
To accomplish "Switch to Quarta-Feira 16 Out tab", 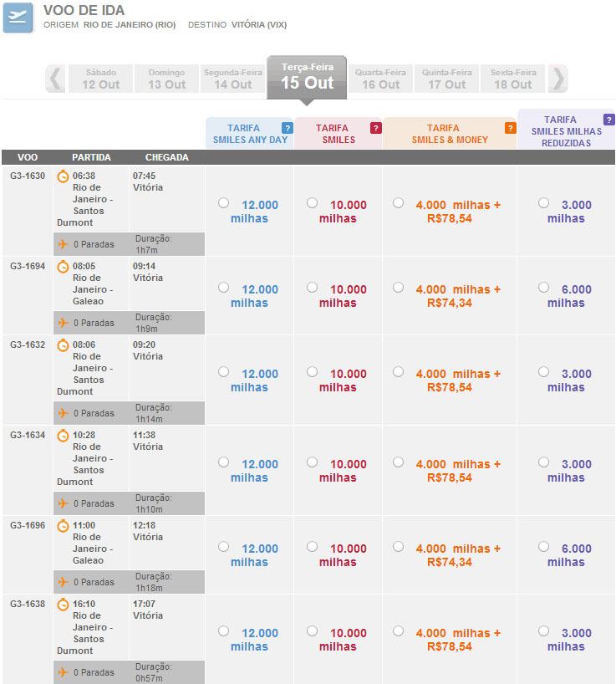I will click(380, 79).
